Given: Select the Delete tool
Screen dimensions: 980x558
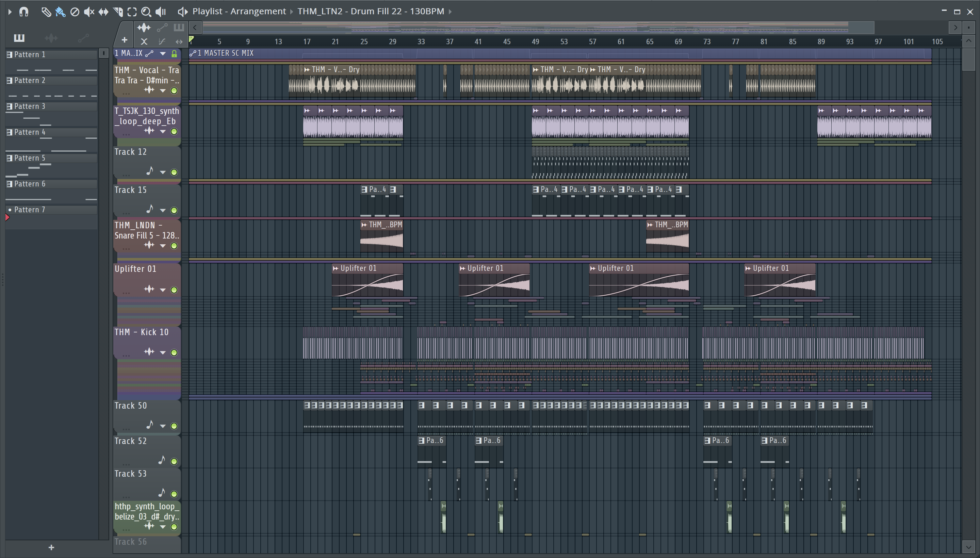Looking at the screenshot, I should [75, 12].
